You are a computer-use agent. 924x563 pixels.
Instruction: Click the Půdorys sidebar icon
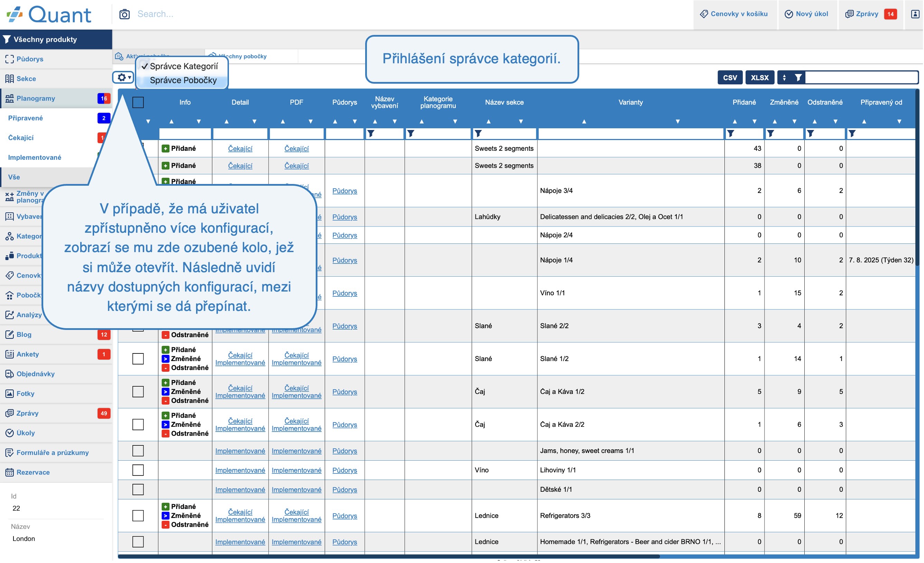(x=9, y=59)
